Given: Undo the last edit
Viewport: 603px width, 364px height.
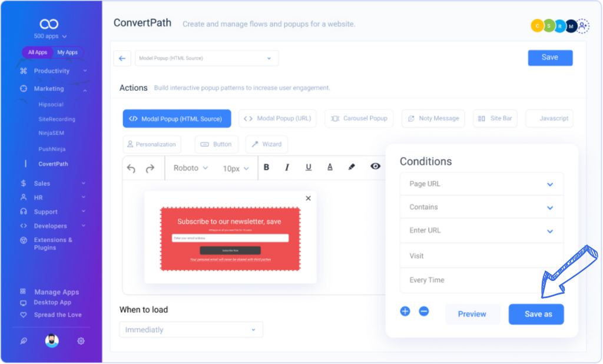Looking at the screenshot, I should tap(130, 168).
